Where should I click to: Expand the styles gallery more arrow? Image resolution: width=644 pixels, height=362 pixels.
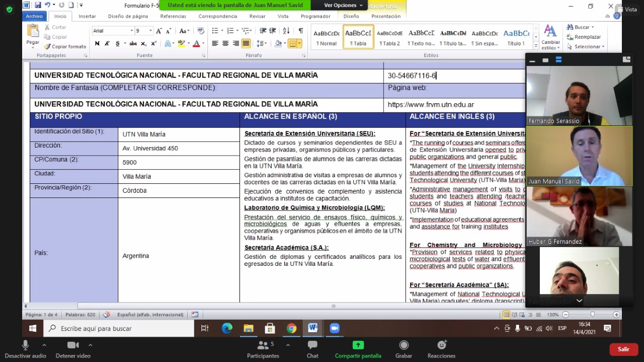click(535, 45)
